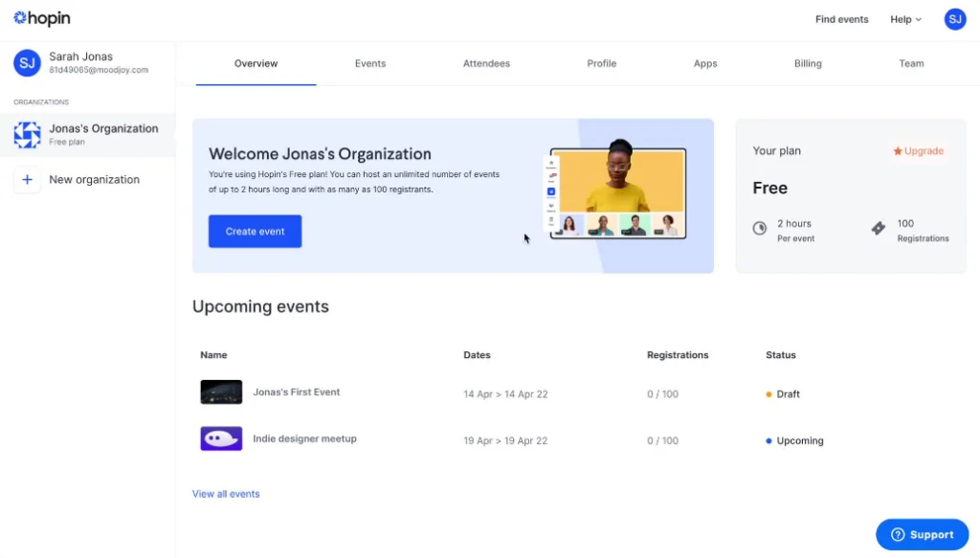
Task: Switch to the Overview tab
Action: pyautogui.click(x=256, y=64)
